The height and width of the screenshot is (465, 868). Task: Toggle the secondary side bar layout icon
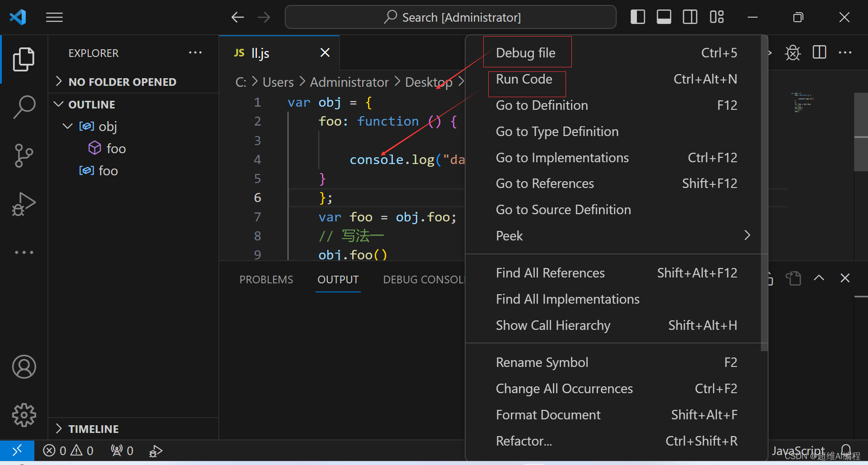tap(690, 17)
